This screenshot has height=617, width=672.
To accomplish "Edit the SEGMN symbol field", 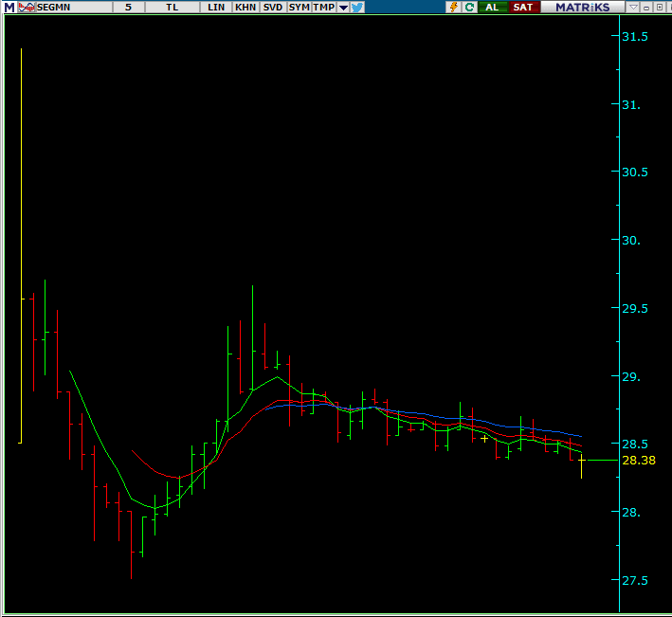I will point(74,7).
